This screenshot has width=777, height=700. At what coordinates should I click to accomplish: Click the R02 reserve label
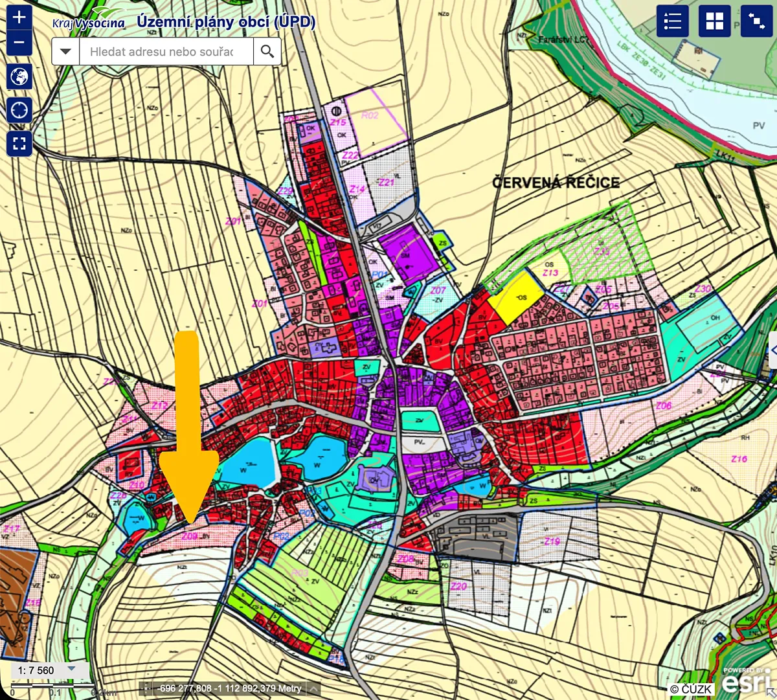pos(370,115)
